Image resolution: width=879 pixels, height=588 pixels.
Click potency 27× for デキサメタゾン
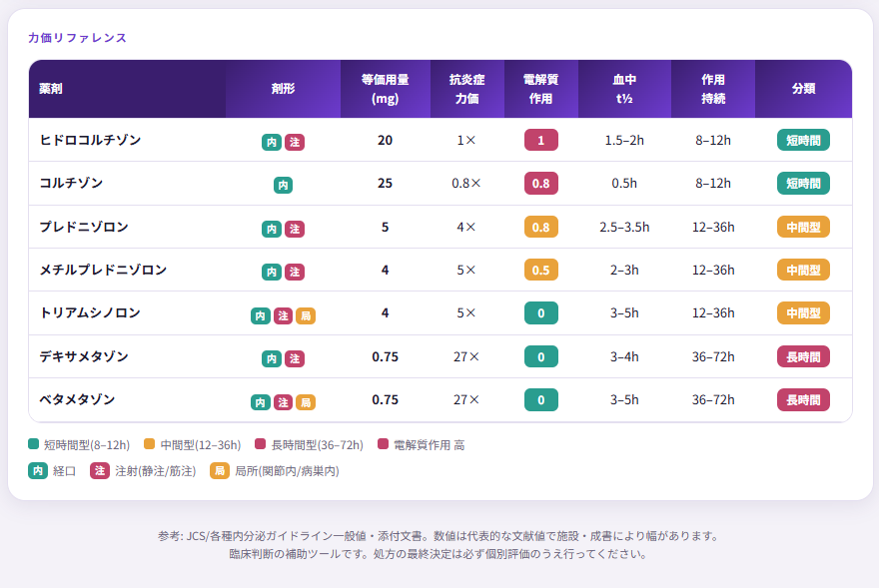coord(466,356)
